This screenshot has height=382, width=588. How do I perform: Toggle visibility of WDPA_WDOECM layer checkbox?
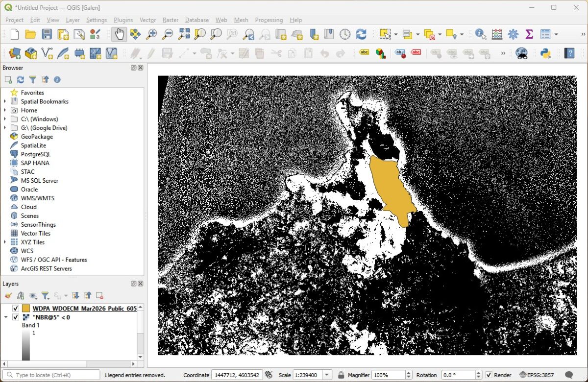point(16,309)
